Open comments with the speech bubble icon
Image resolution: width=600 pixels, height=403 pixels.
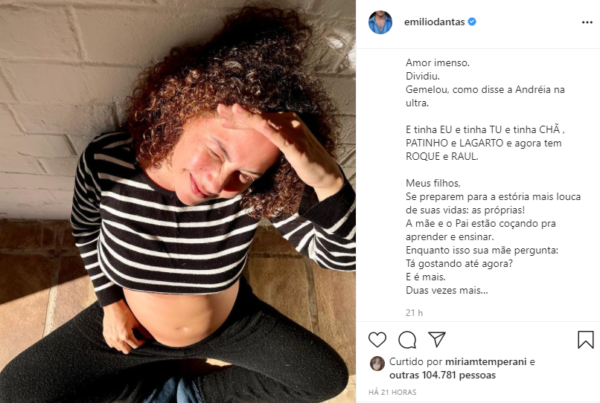407,339
